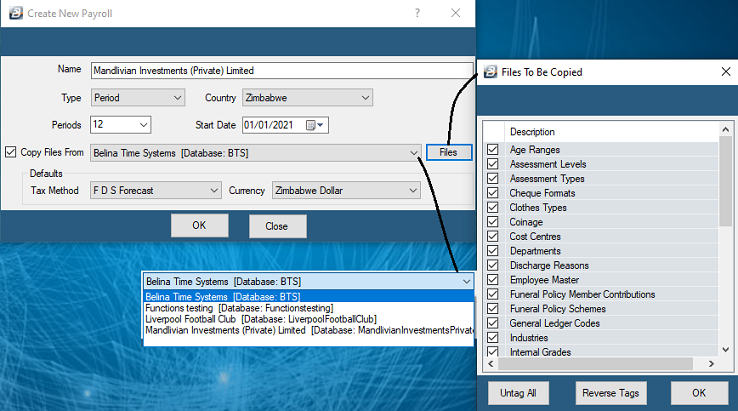This screenshot has height=411, width=738.
Task: Untick the Age Ranges checkbox
Action: (493, 149)
